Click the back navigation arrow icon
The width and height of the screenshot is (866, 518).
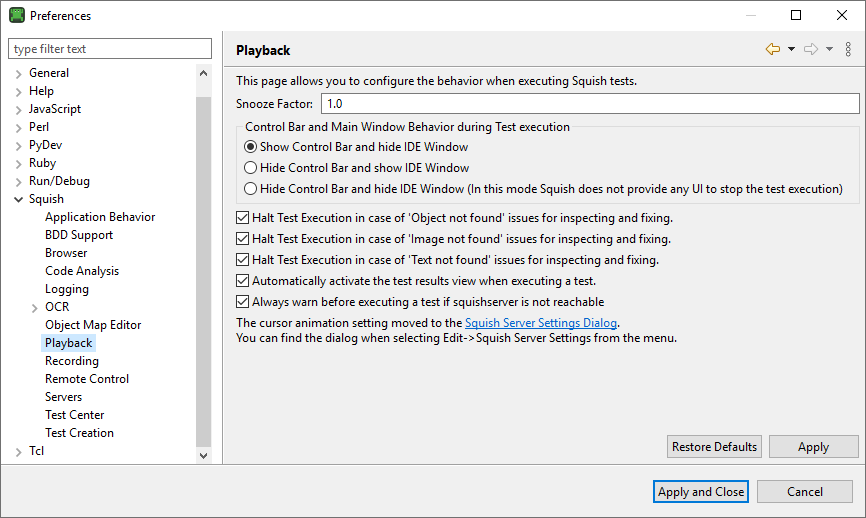coord(772,49)
